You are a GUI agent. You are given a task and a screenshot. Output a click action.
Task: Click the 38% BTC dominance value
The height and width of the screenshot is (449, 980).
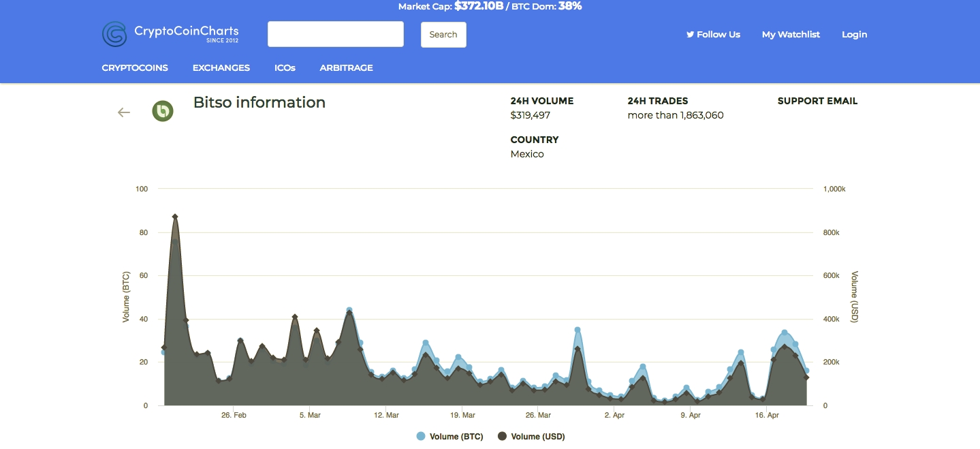coord(570,6)
